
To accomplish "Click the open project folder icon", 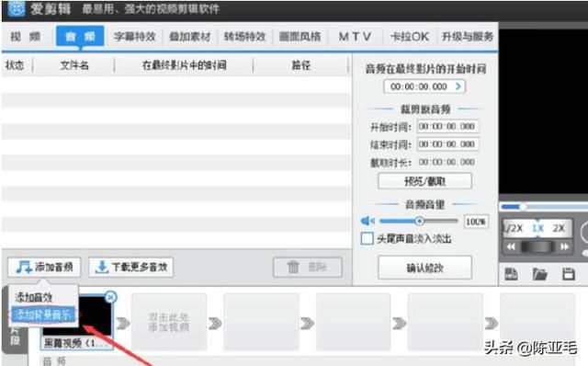I will [539, 274].
